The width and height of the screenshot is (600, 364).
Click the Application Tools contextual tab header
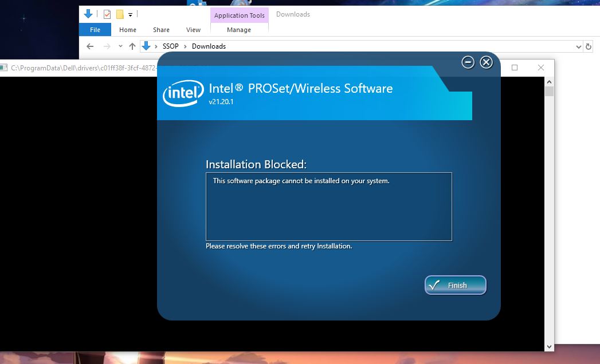(x=239, y=15)
